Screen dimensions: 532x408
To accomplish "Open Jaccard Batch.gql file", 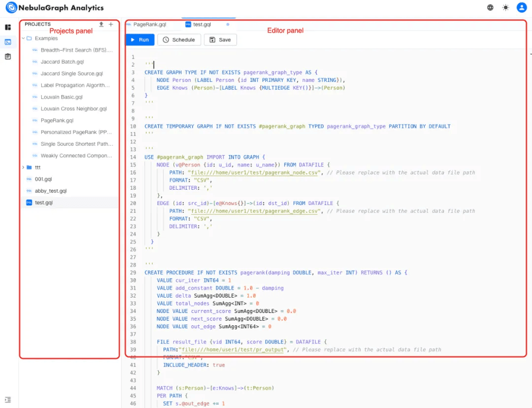I will coord(62,62).
